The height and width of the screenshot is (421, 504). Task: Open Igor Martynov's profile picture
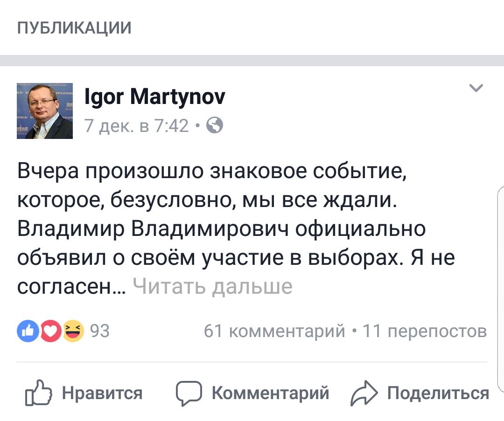[x=45, y=111]
